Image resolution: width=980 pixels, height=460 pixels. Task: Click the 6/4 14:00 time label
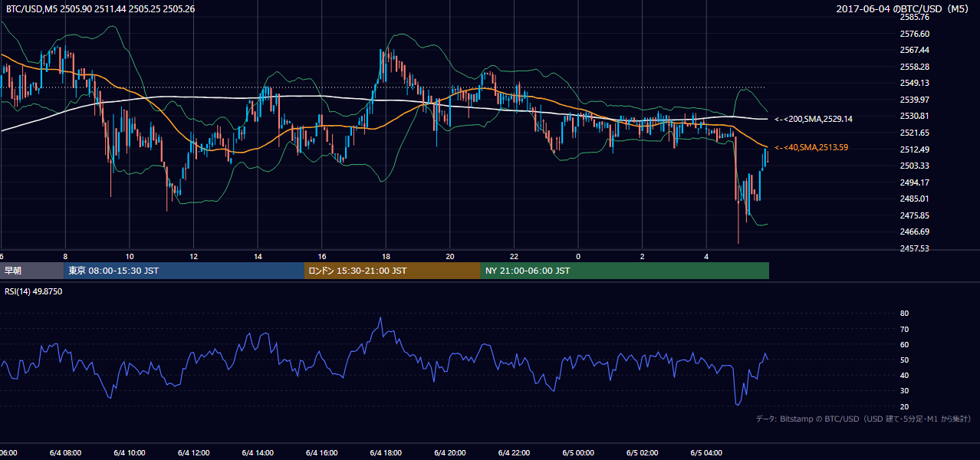click(258, 453)
